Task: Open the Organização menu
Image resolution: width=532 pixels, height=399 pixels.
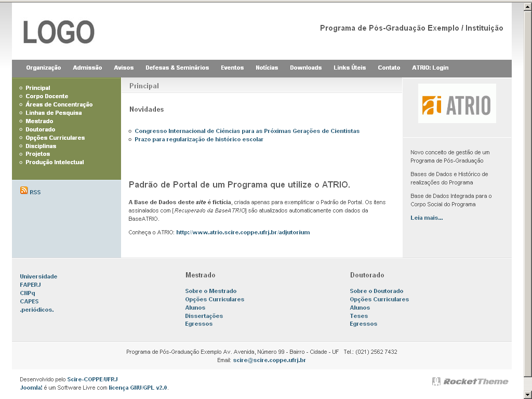Action: click(44, 68)
